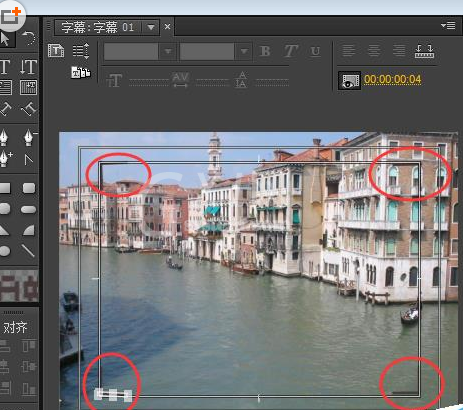The height and width of the screenshot is (410, 463).
Task: Click the Tab Stops ruler button
Action: (424, 51)
